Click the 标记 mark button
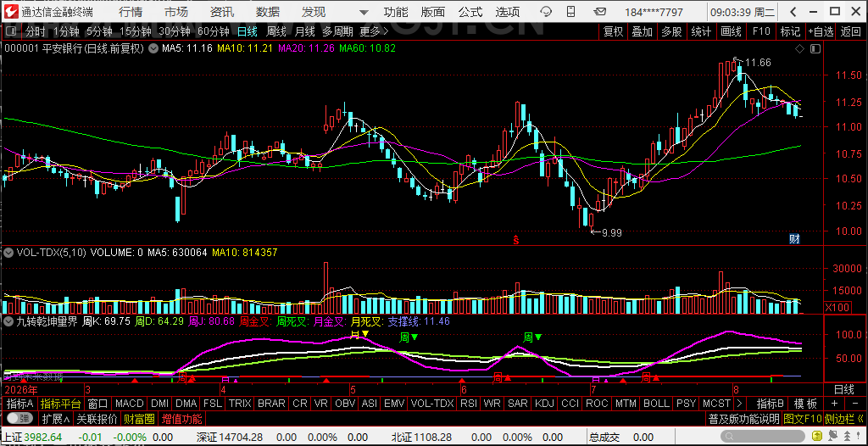Screen dimensions: 868x446 tap(790, 32)
